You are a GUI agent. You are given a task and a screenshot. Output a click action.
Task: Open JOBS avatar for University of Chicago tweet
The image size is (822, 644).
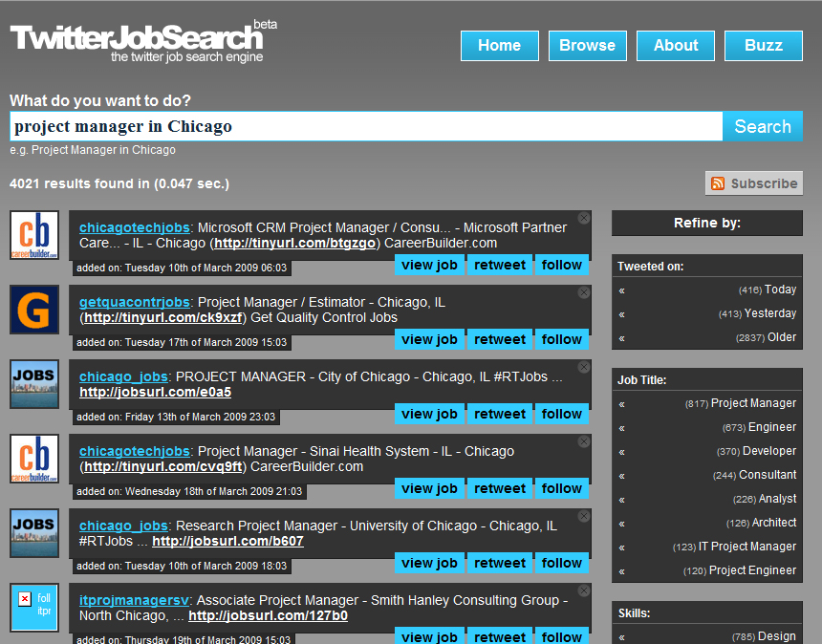tap(34, 533)
